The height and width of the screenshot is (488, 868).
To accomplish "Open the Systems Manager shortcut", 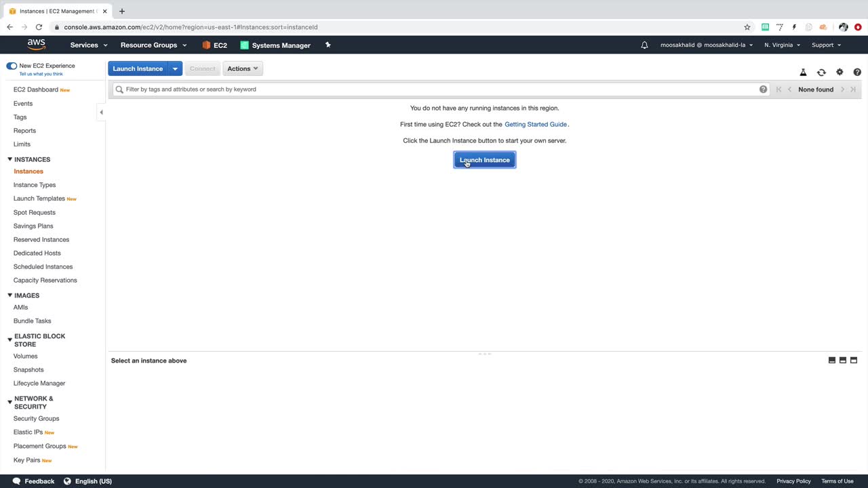I will point(275,45).
